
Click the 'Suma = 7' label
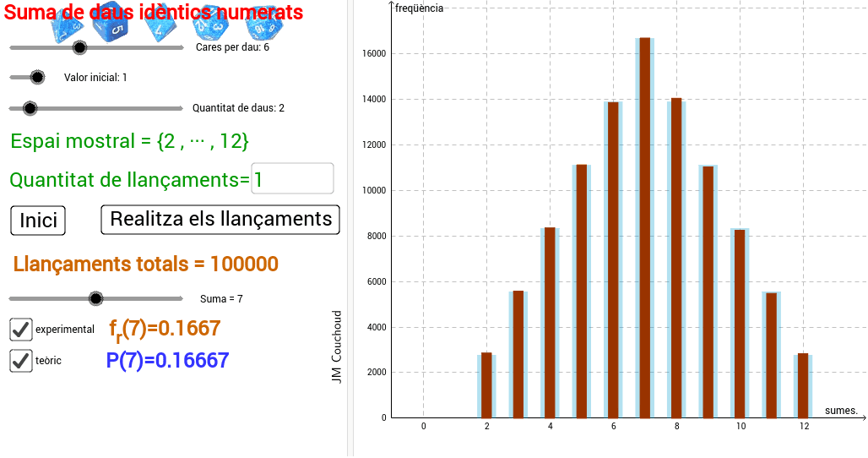[221, 299]
